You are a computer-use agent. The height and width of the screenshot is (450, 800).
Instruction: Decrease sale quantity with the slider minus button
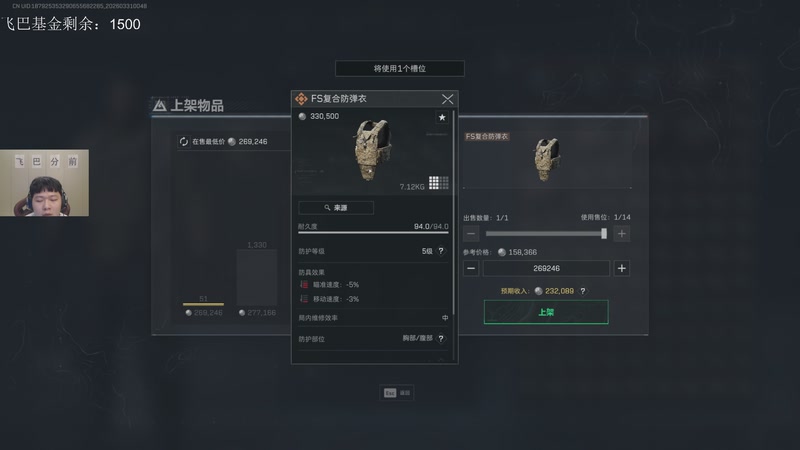[471, 234]
